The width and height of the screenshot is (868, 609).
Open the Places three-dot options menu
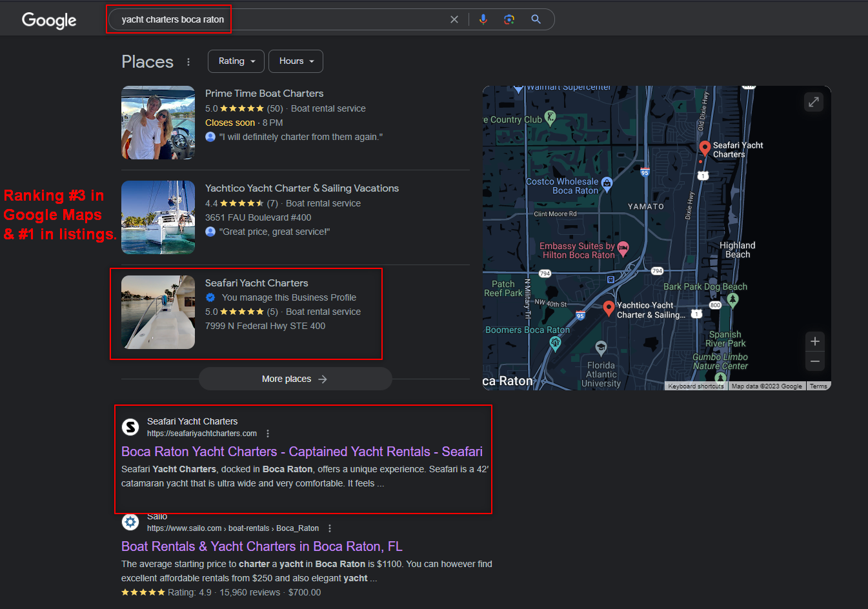(188, 62)
